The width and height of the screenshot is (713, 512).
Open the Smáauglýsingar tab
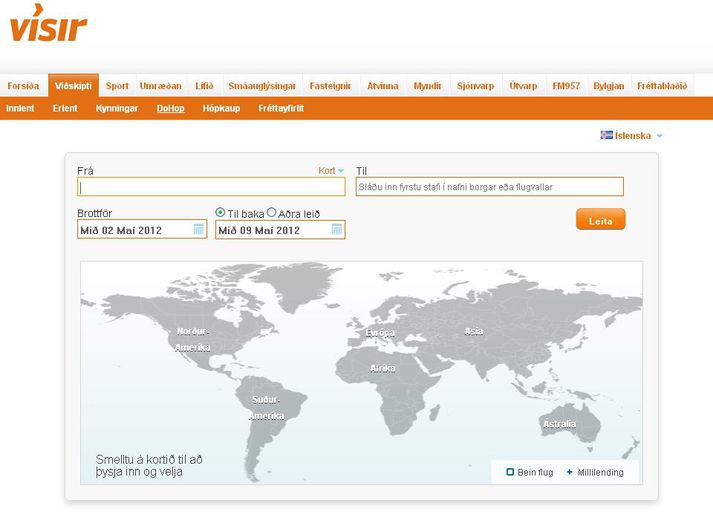pyautogui.click(x=262, y=85)
